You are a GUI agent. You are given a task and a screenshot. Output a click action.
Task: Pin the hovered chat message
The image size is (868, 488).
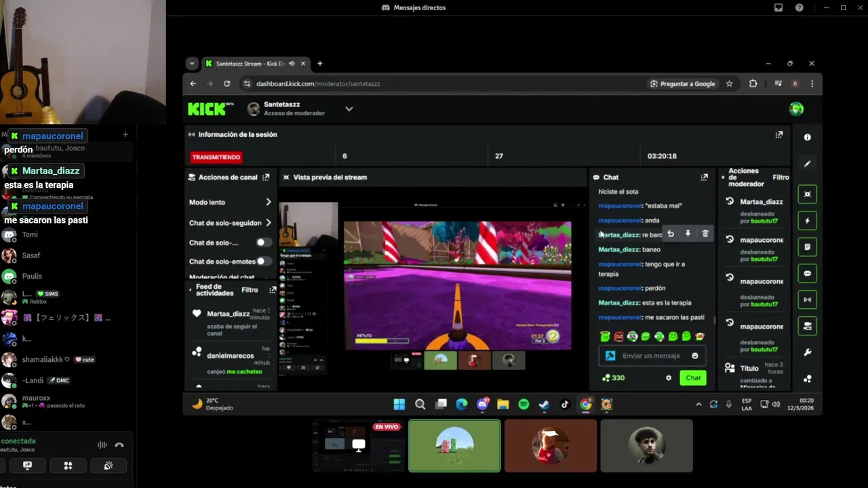(x=688, y=234)
